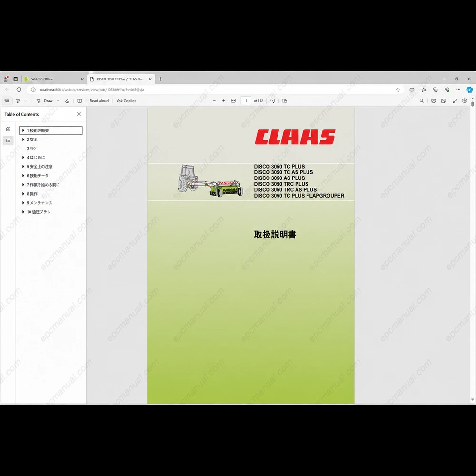Open contents entry 3 キケン
The width and height of the screenshot is (476, 476).
point(31,149)
